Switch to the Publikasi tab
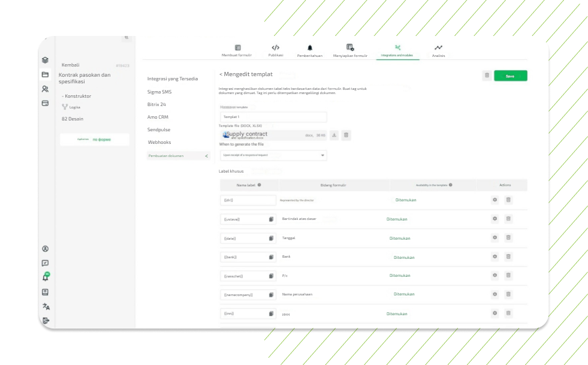The width and height of the screenshot is (588, 365). [276, 50]
